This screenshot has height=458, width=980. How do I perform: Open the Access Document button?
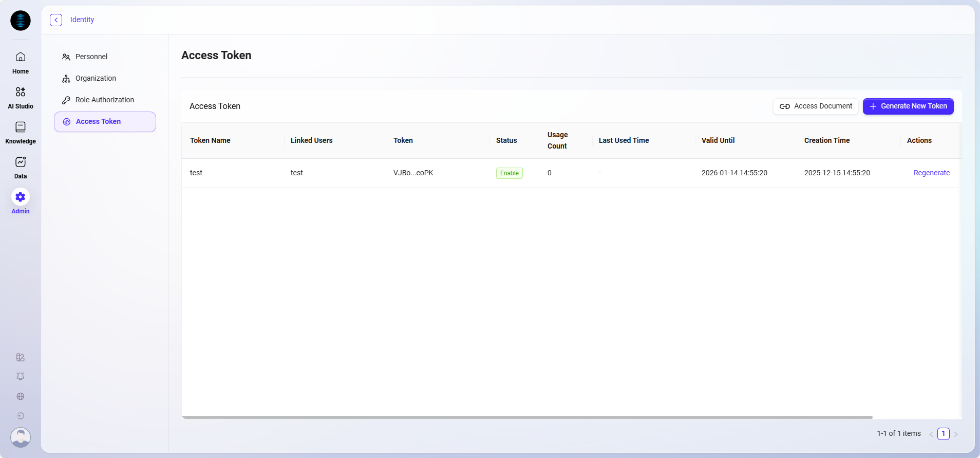pos(816,106)
